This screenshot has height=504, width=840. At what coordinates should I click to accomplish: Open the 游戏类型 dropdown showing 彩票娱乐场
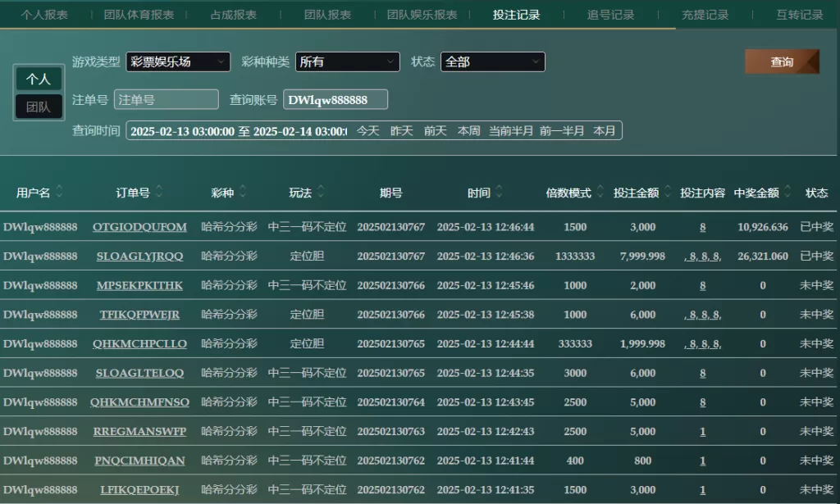[178, 62]
